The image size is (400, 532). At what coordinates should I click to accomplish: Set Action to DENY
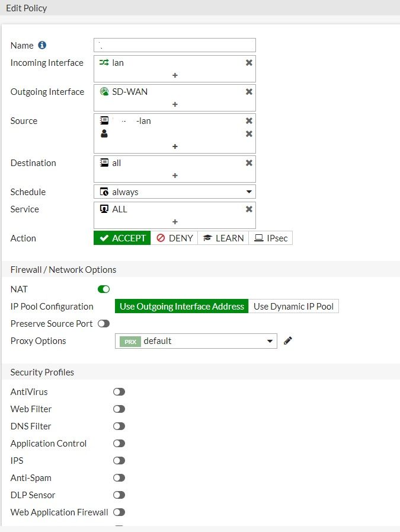[x=175, y=238]
